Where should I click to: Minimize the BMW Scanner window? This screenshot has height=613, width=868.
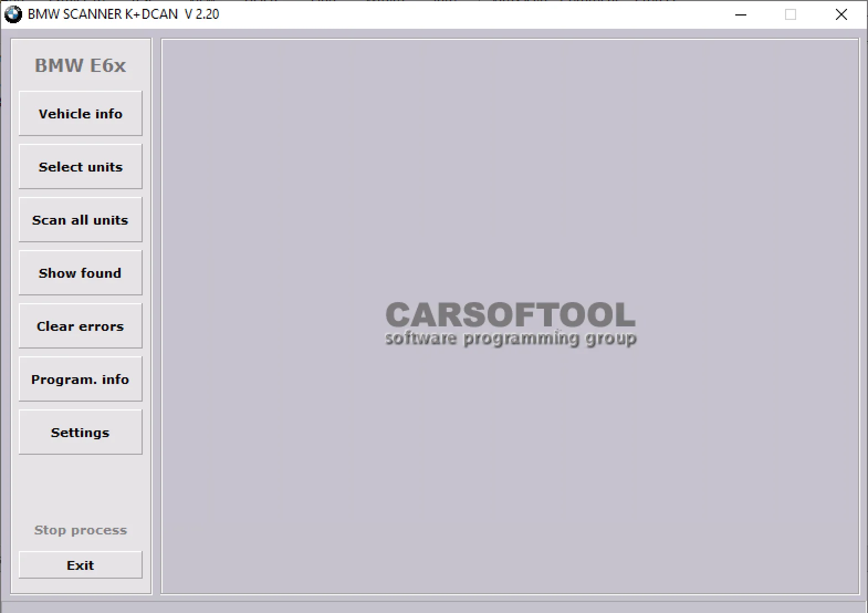(x=741, y=14)
